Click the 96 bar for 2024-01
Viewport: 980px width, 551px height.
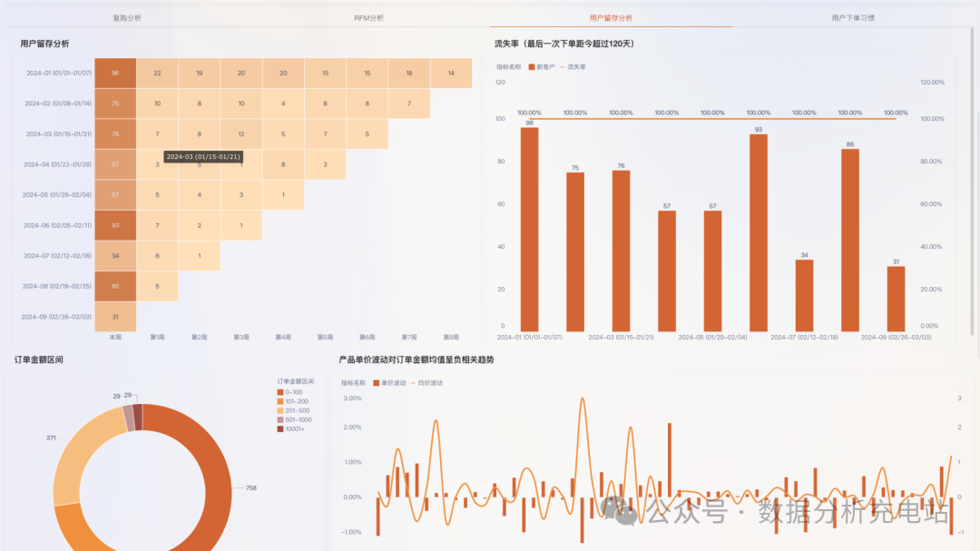[529, 230]
